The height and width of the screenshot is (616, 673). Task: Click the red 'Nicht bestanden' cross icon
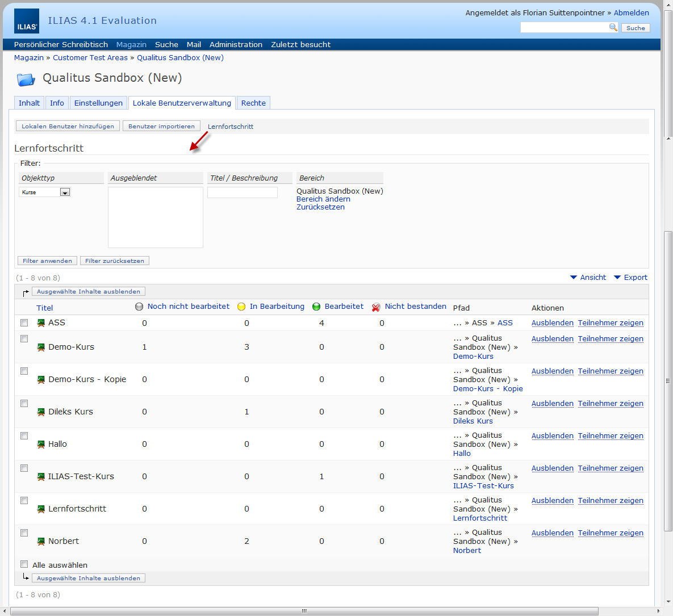tap(376, 307)
